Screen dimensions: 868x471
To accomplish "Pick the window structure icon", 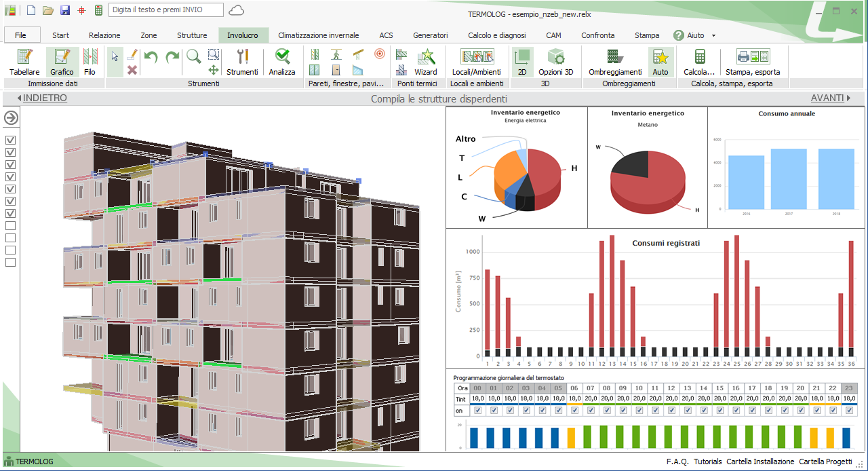I will [x=315, y=70].
